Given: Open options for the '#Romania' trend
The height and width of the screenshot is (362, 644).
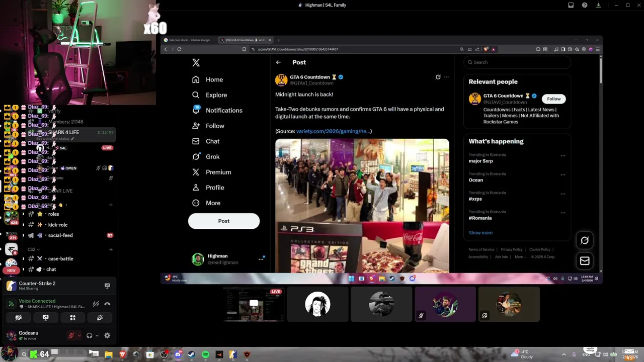Looking at the screenshot, I should 563,213.
